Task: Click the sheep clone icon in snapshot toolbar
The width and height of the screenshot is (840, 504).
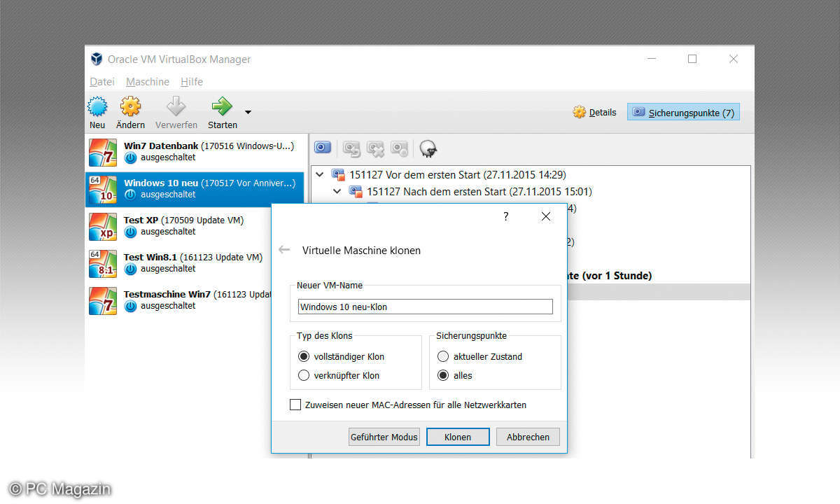Action: pos(428,148)
